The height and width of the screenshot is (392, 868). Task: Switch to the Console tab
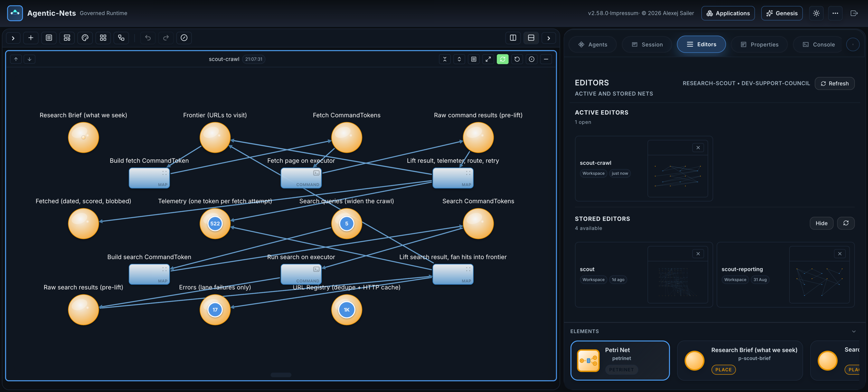[819, 44]
